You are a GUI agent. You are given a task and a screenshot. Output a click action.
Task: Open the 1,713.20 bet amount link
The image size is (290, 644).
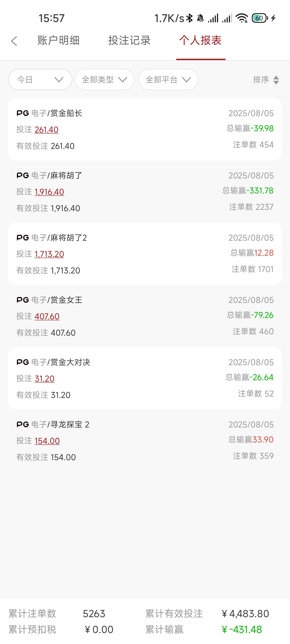pos(49,254)
